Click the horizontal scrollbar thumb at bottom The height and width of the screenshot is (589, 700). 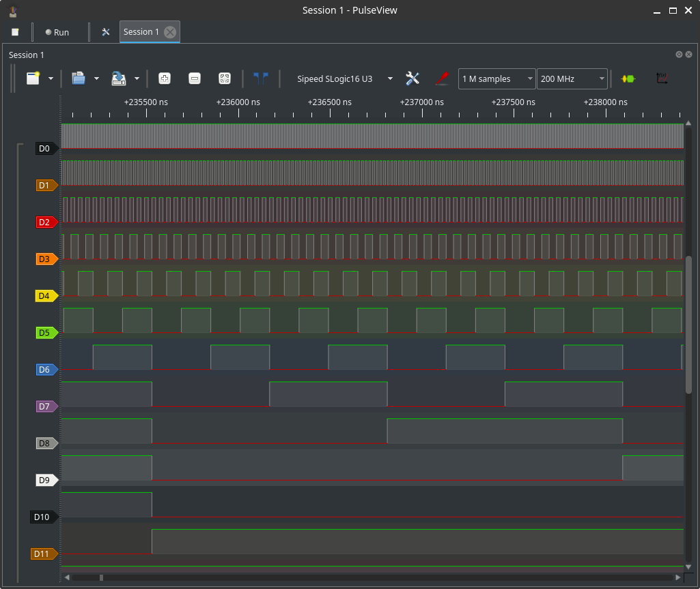coord(101,577)
